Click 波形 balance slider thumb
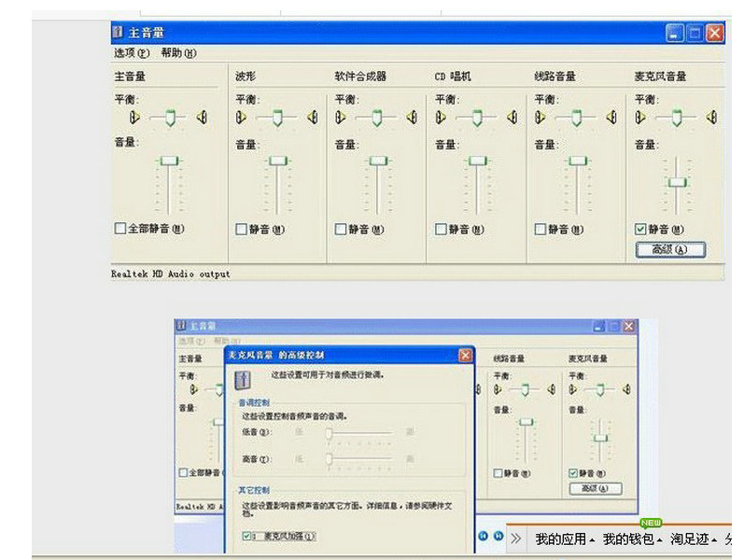 [x=277, y=118]
